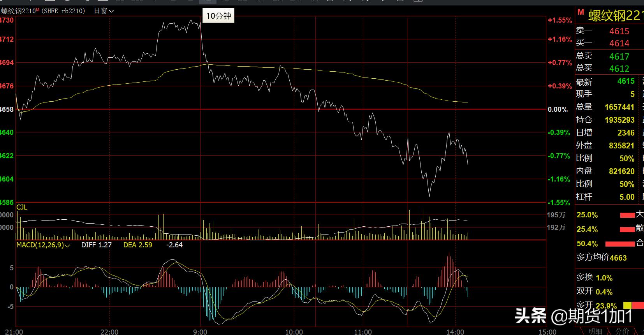The width and height of the screenshot is (644, 335).
Task: Click the 最新 price 4615
Action: click(626, 81)
